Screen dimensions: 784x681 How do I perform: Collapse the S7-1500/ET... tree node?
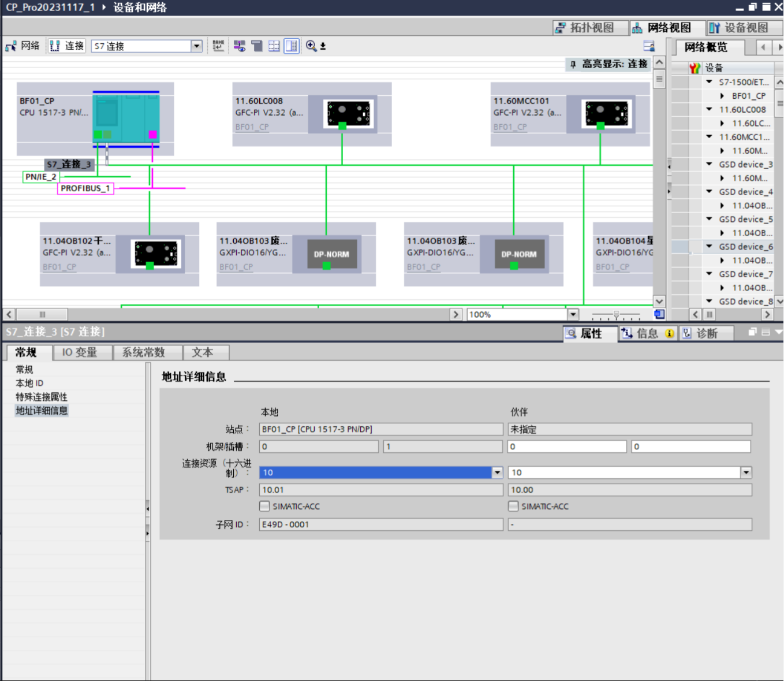point(710,82)
